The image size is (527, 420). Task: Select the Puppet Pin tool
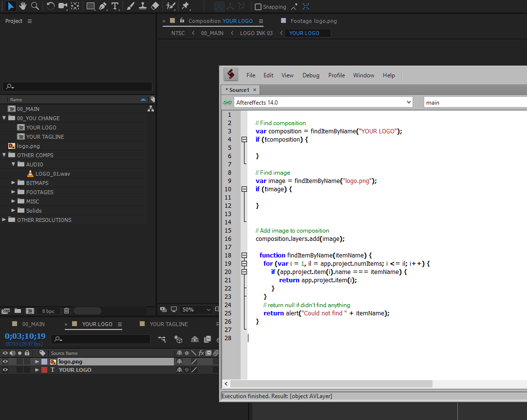(185, 6)
